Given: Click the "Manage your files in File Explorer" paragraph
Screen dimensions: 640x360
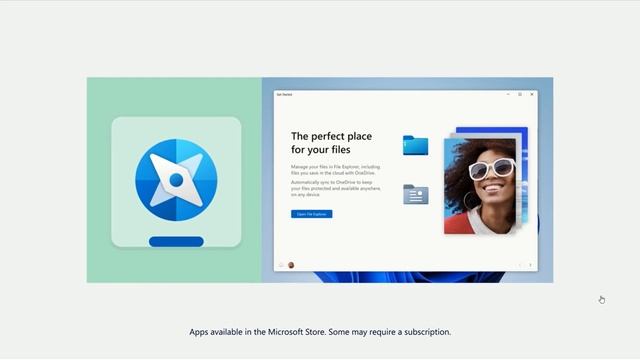Looking at the screenshot, I should [336, 170].
